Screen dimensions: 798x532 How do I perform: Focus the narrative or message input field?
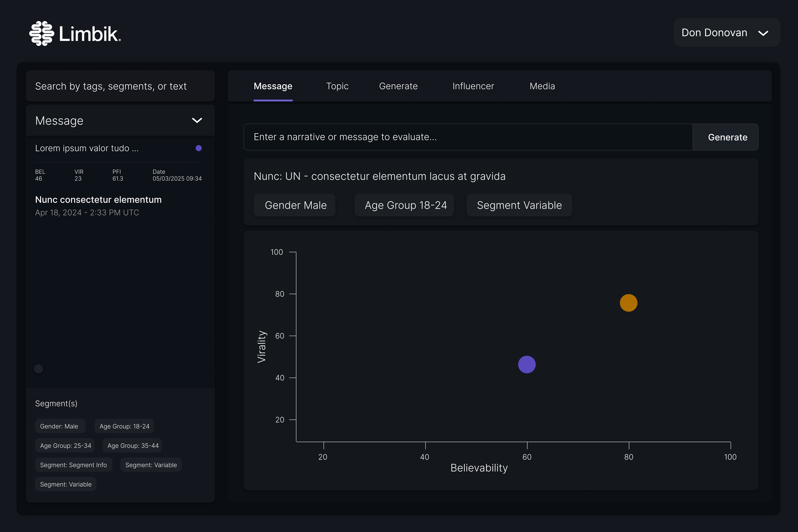tap(468, 137)
